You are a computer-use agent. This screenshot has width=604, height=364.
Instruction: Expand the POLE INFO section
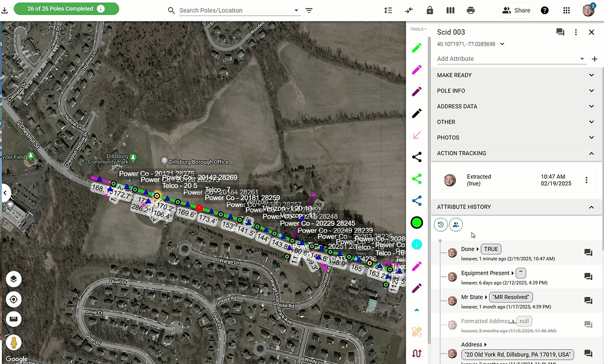pyautogui.click(x=516, y=91)
